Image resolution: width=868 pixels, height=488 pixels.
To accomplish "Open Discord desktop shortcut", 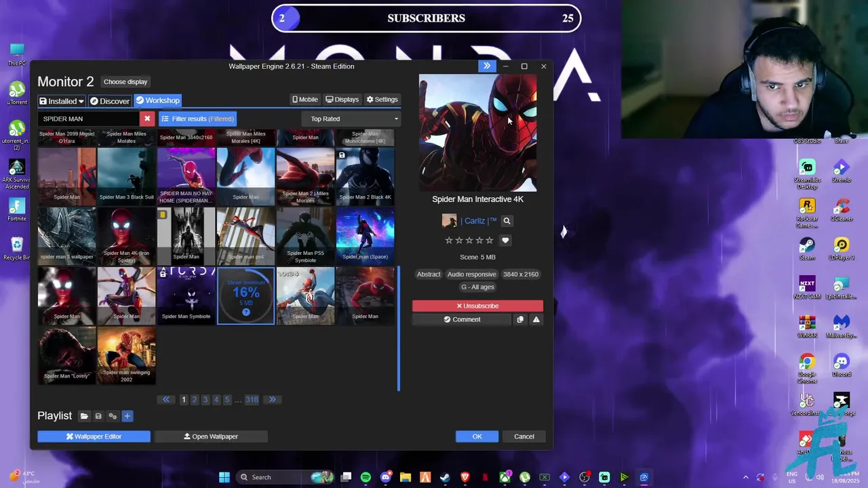I will tap(841, 365).
